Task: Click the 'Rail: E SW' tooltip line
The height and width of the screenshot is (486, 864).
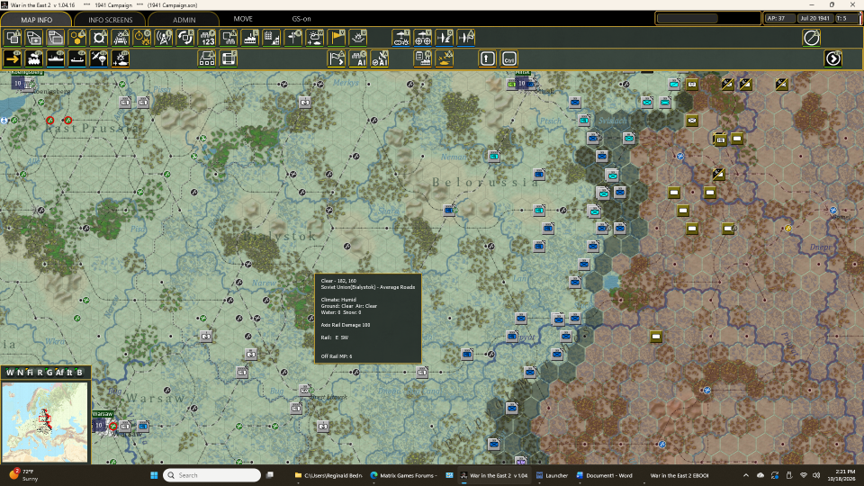Action: [x=334, y=337]
